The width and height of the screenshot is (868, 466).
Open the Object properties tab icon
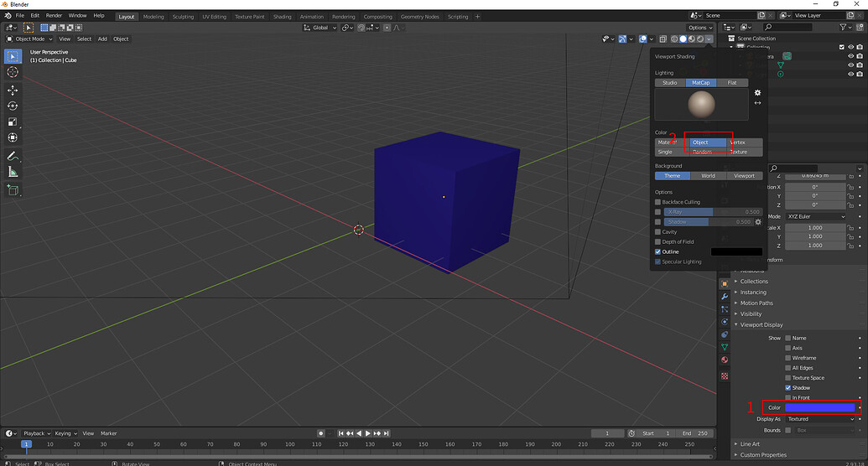[x=724, y=283]
